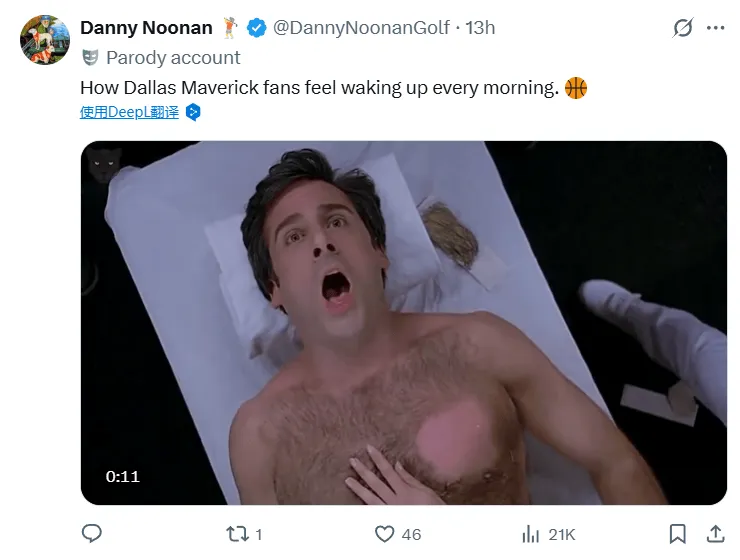This screenshot has width=740, height=560.
Task: Play the embedded video
Action: pos(403,322)
